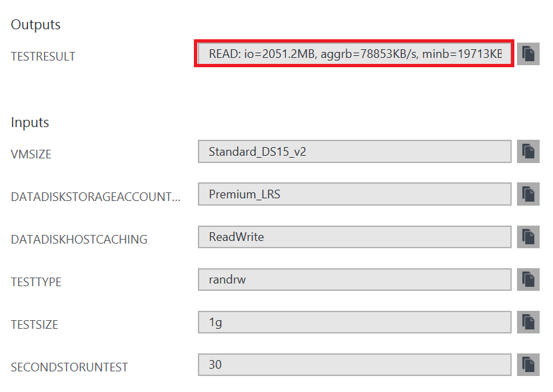Viewport: 553px width, 392px height.
Task: Click the SECONDSTORUNTEST label
Action: 69,367
